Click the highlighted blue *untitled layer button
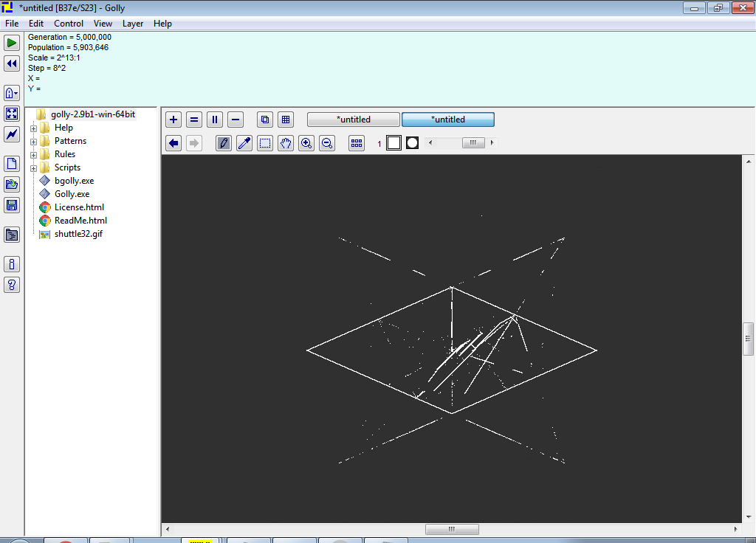This screenshot has width=756, height=543. (448, 120)
